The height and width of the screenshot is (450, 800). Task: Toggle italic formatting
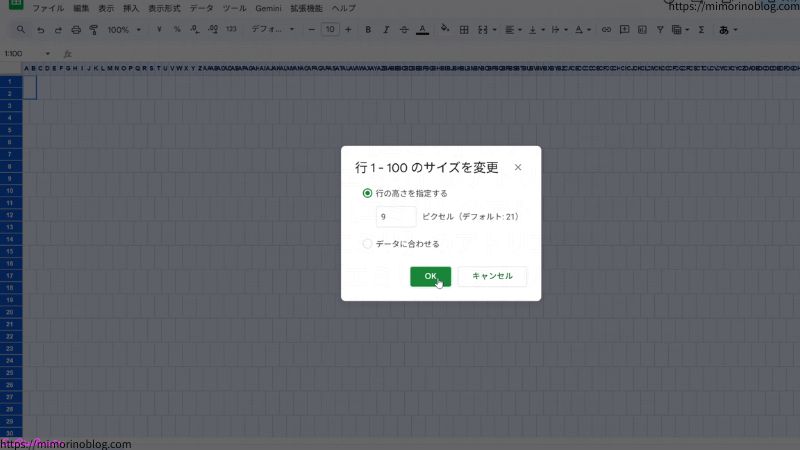coord(386,30)
